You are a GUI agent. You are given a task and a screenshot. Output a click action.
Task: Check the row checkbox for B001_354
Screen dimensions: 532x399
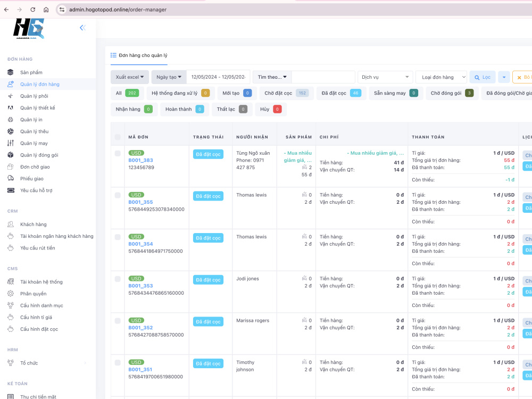[x=118, y=237]
